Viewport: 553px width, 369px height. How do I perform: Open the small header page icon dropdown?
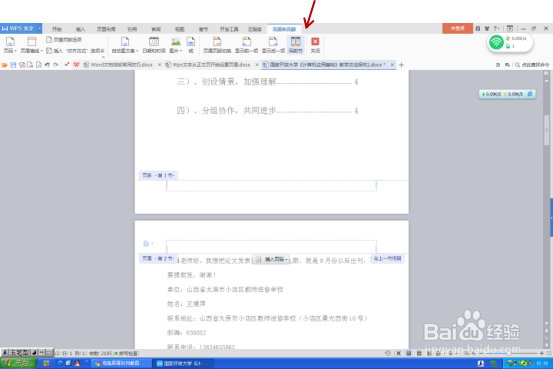click(x=148, y=243)
